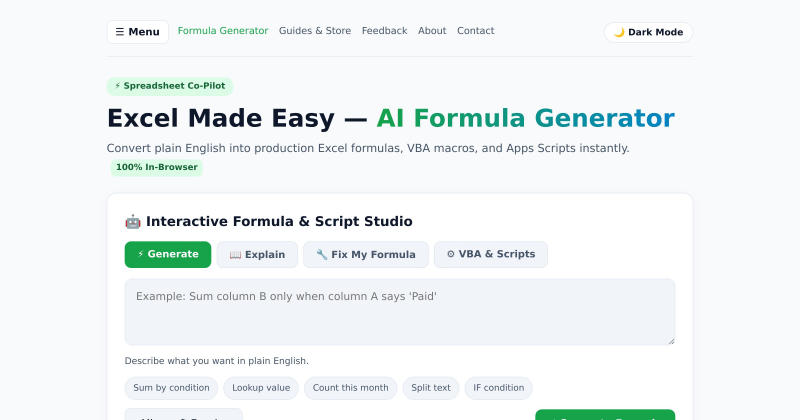Choose the Sum by condition preset
This screenshot has height=420, width=800.
(171, 388)
